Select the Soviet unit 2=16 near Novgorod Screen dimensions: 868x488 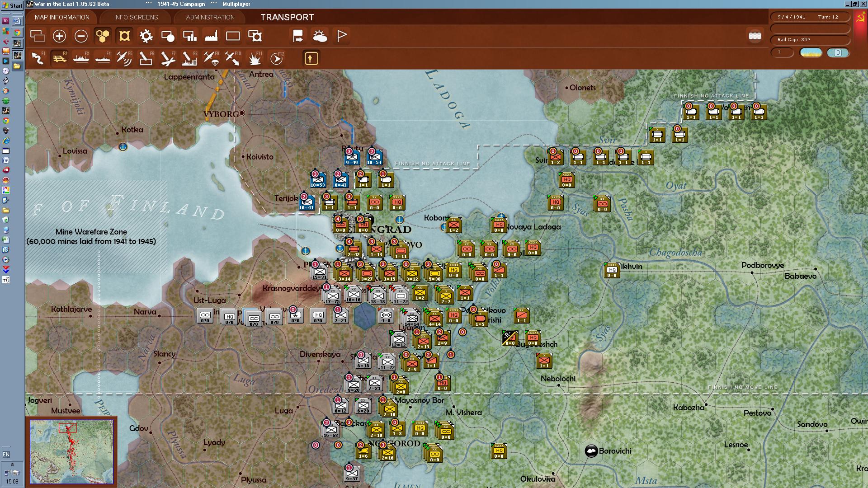click(387, 453)
